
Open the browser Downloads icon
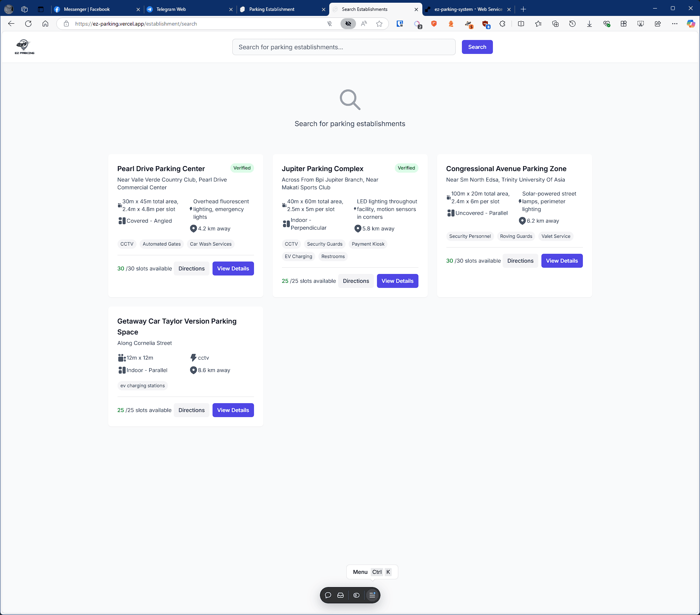[589, 24]
